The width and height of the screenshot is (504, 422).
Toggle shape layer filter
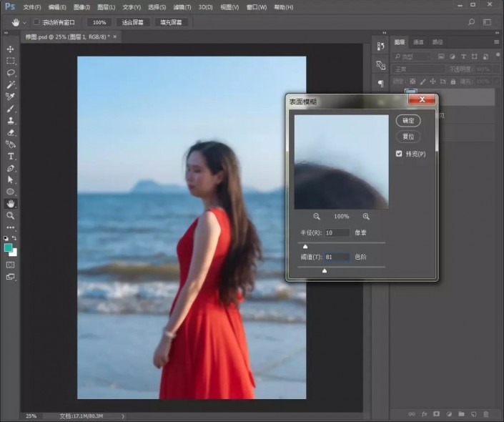point(475,57)
